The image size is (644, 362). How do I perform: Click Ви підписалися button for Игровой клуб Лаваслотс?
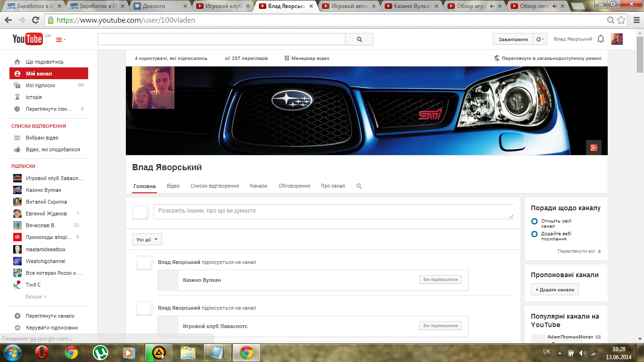click(440, 326)
